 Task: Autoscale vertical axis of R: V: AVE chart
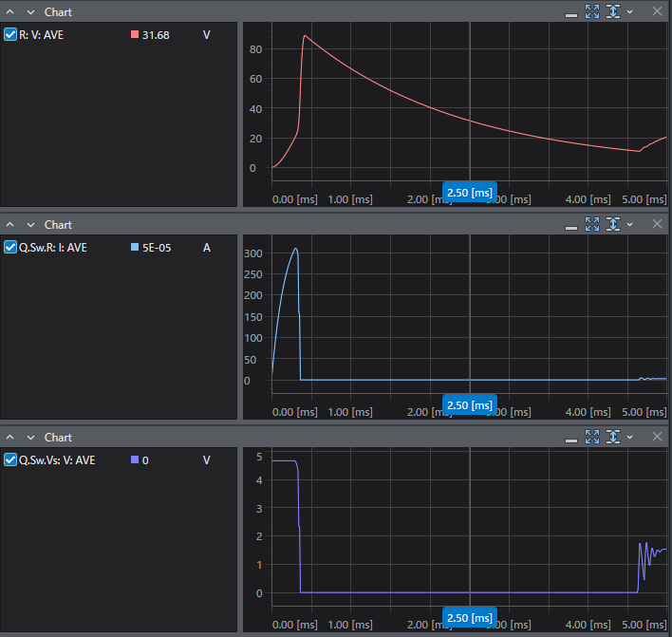613,11
